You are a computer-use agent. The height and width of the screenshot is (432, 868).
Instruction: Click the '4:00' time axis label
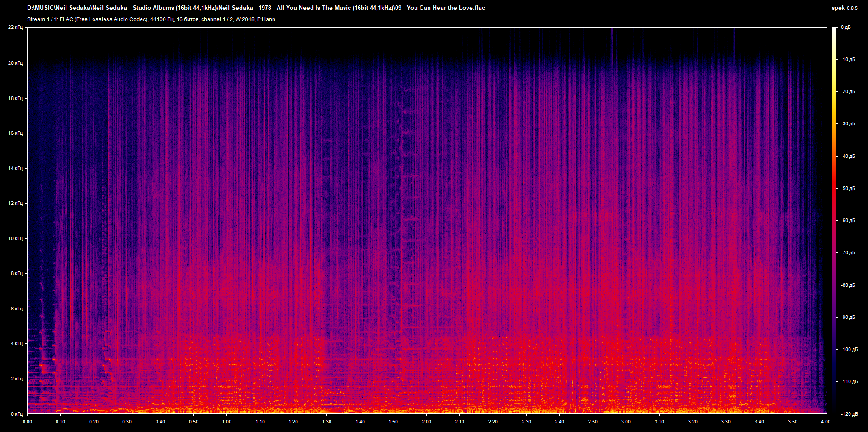coord(826,422)
